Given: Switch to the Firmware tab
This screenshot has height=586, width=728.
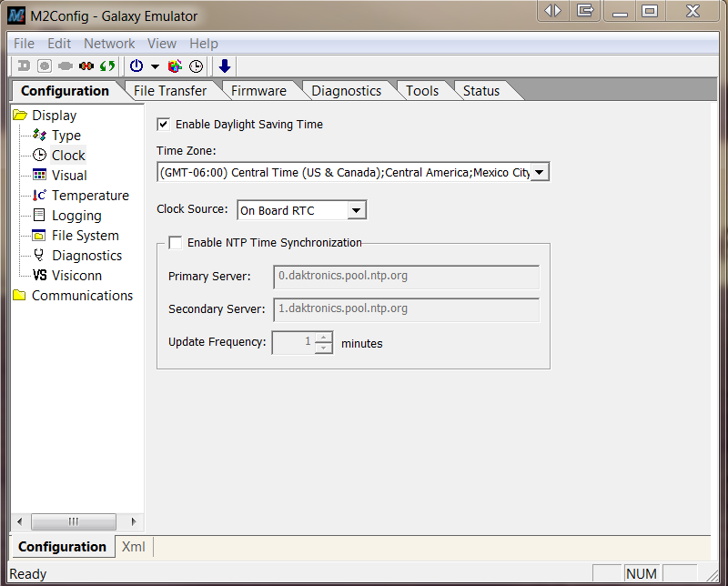Looking at the screenshot, I should pos(258,91).
